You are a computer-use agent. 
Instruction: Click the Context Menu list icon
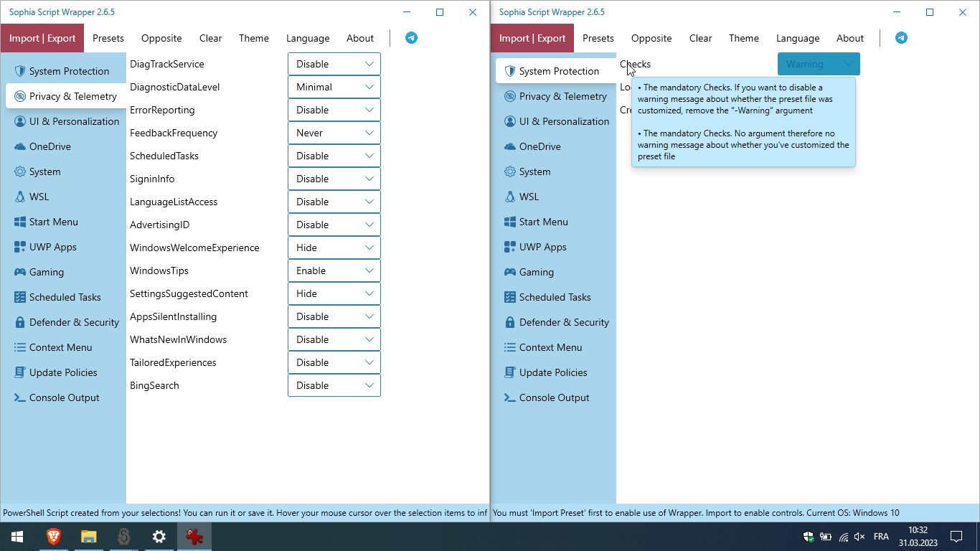tap(20, 347)
